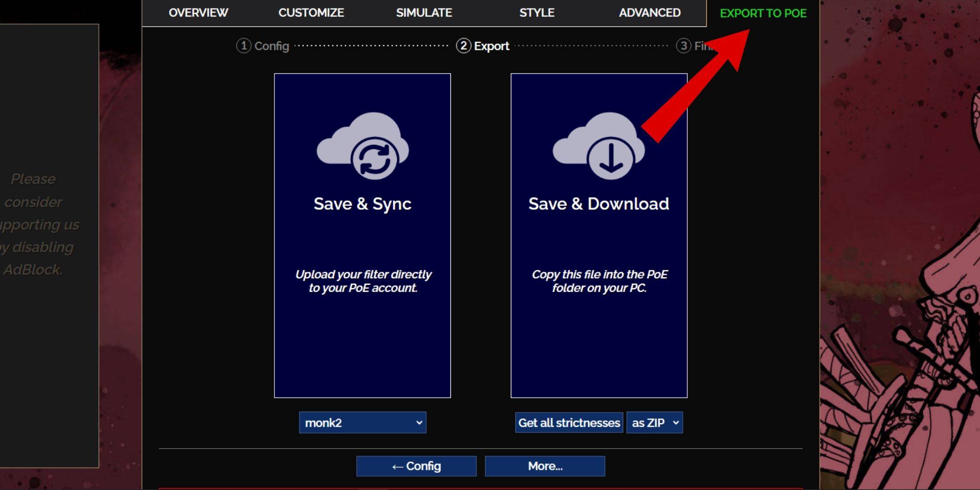Go back with the Config button
The image size is (980, 490).
point(416,466)
